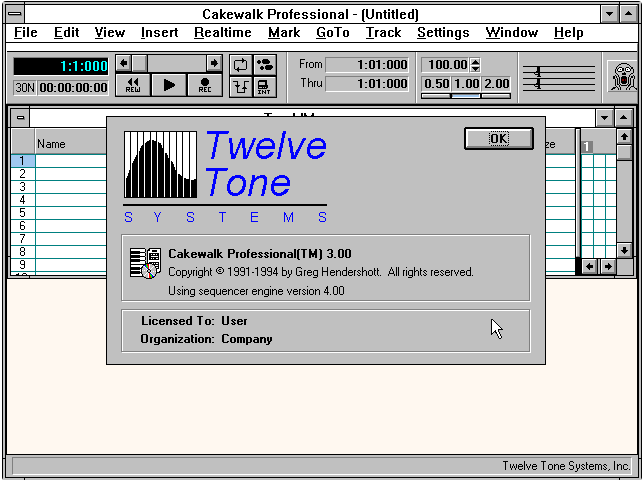Click the 00:00:00:00 SMPTE time display
The width and height of the screenshot is (643, 480).
coord(73,88)
